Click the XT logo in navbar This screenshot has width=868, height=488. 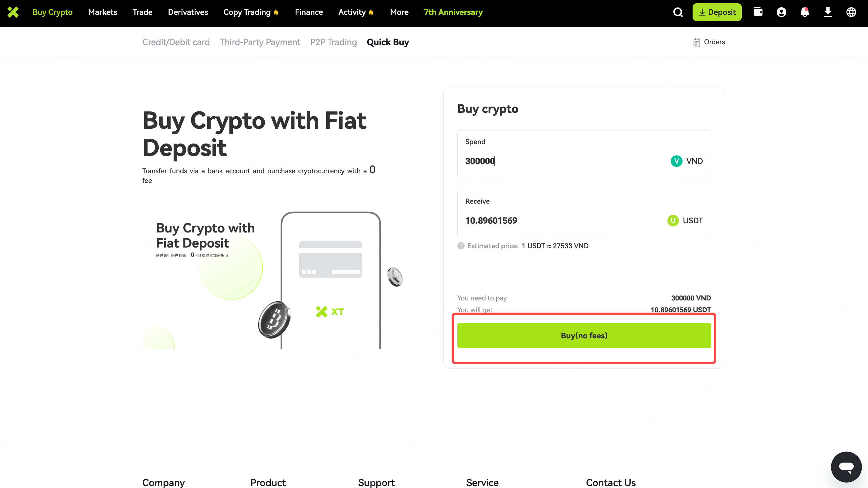click(x=13, y=12)
